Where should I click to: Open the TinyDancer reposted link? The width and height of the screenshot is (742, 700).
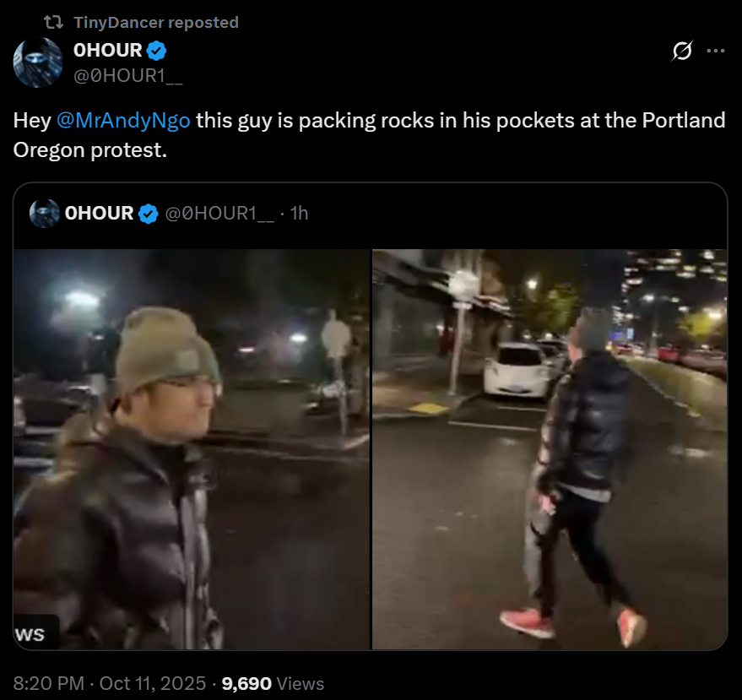pyautogui.click(x=156, y=22)
